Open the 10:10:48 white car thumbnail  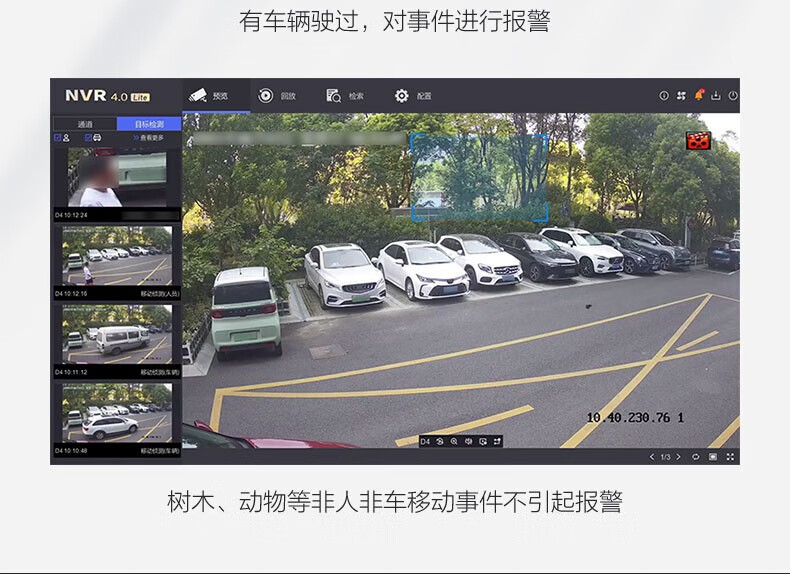(117, 413)
